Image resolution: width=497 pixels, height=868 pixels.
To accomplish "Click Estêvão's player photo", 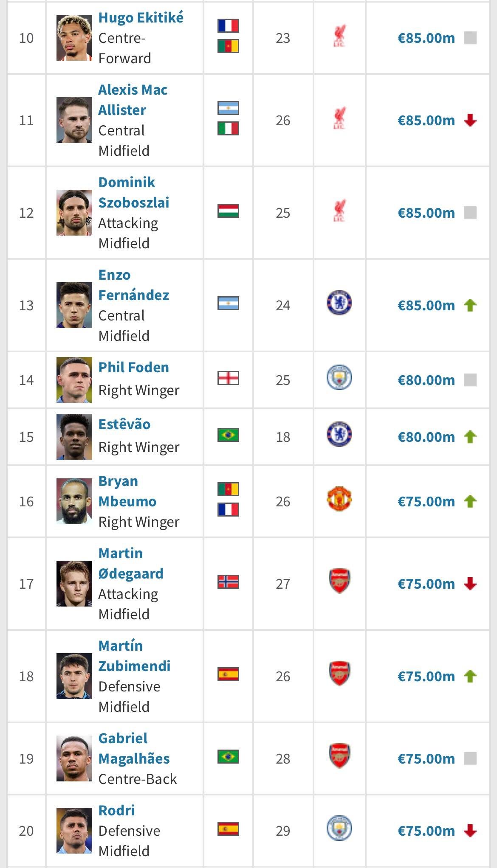I will (x=74, y=437).
